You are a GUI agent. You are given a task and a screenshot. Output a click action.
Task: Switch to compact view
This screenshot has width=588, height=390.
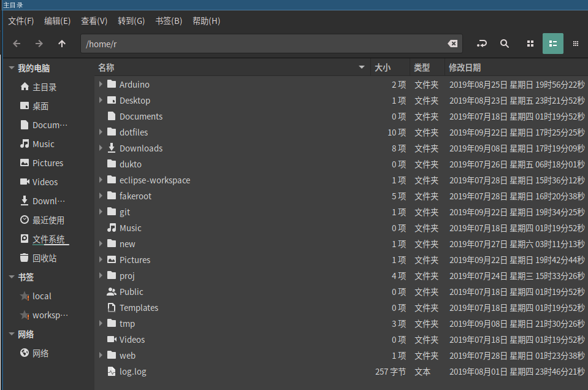[575, 44]
